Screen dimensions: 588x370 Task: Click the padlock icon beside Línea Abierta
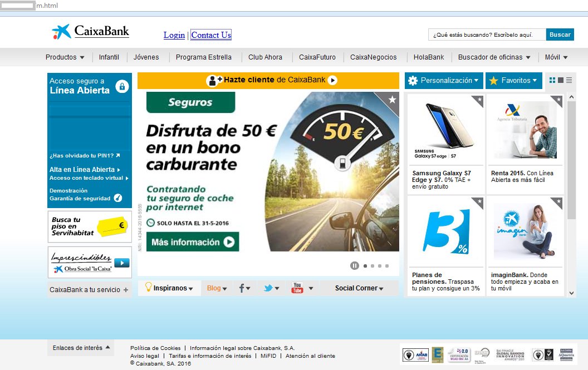(x=122, y=86)
